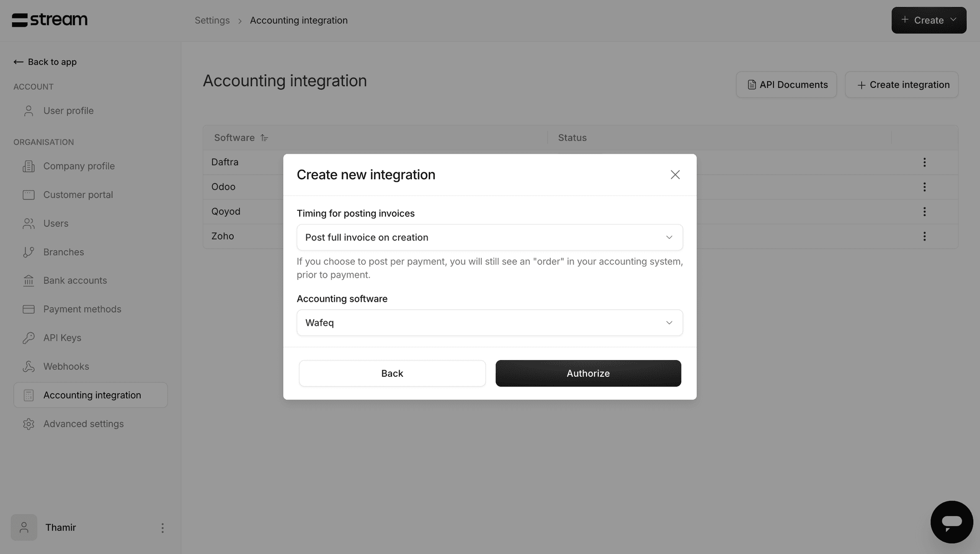Open options for the Daftra row
980x554 pixels.
(924, 162)
